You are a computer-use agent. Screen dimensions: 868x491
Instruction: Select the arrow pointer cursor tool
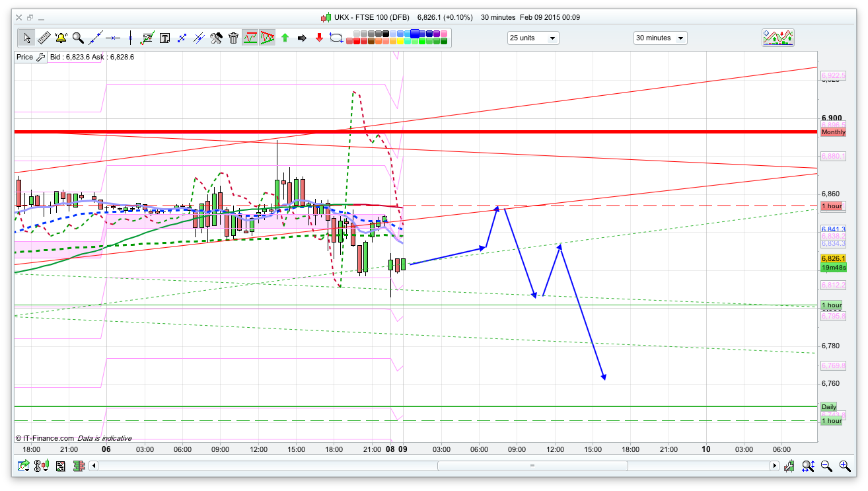[x=26, y=38]
